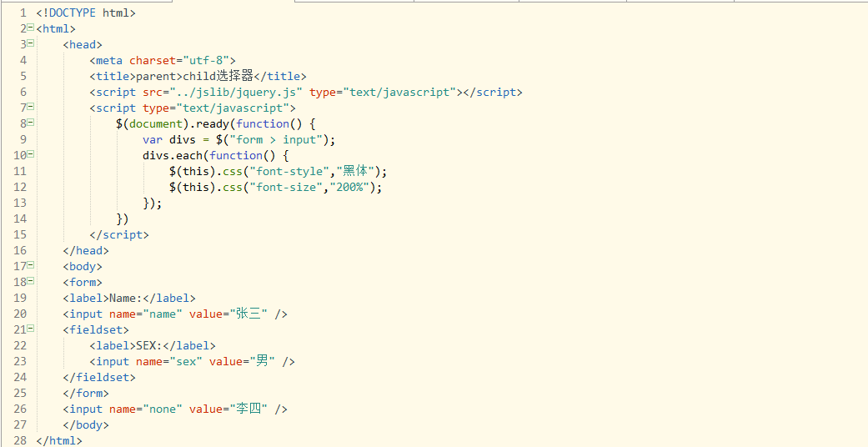Collapse the body fold marker on line 17
Image resolution: width=868 pixels, height=447 pixels.
(31, 265)
